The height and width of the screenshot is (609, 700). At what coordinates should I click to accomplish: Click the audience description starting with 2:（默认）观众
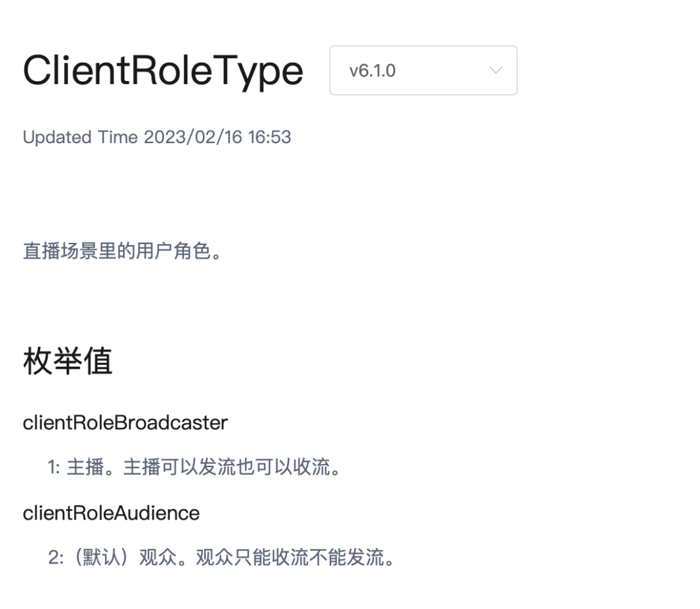click(x=222, y=557)
